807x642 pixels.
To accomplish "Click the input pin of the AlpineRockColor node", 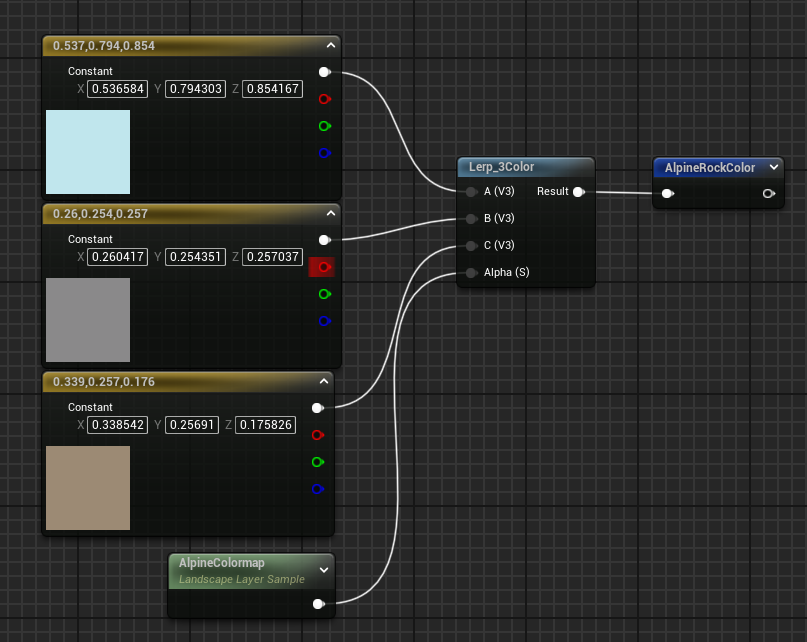I will (x=668, y=194).
